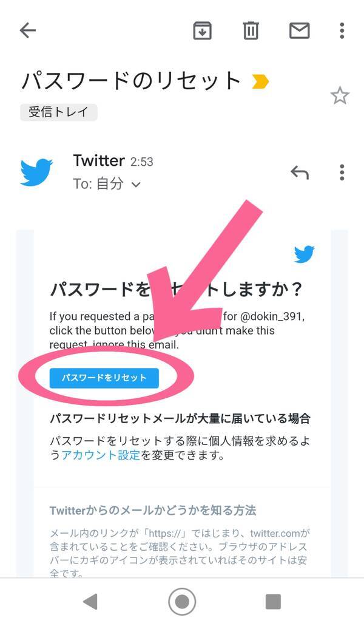This screenshot has height=626, width=364.
Task: Tap the Twitter sender name
Action: pyautogui.click(x=99, y=160)
